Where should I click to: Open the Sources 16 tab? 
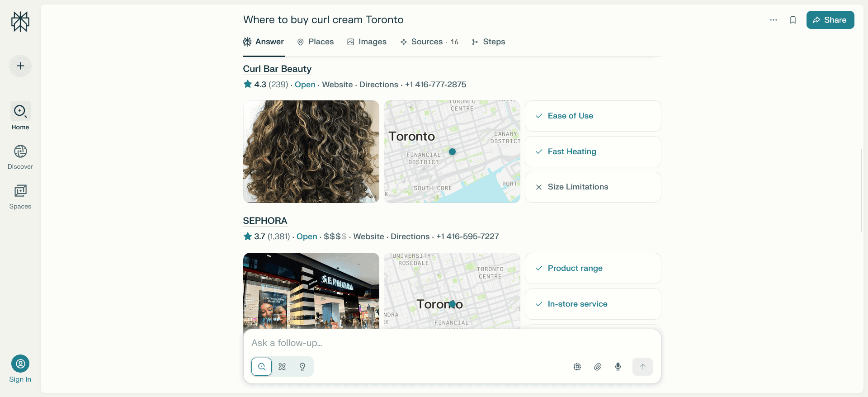pos(429,42)
